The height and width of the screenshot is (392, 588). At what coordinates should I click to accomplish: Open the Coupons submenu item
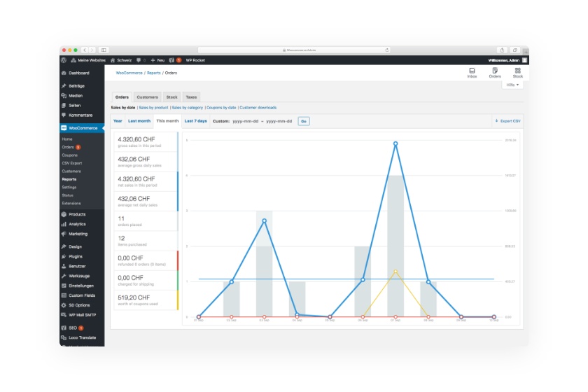(70, 155)
